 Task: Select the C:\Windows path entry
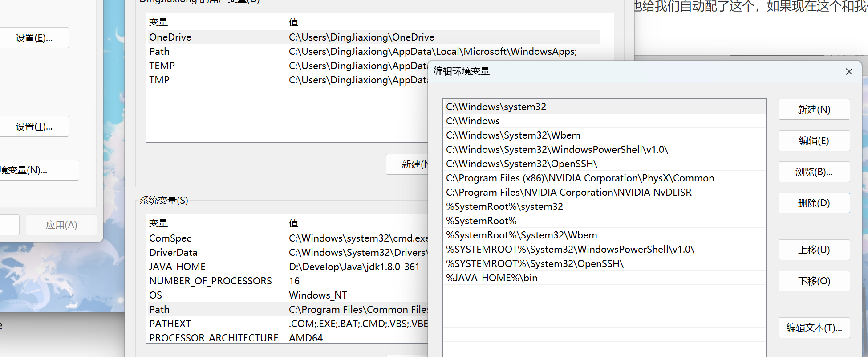(x=604, y=121)
